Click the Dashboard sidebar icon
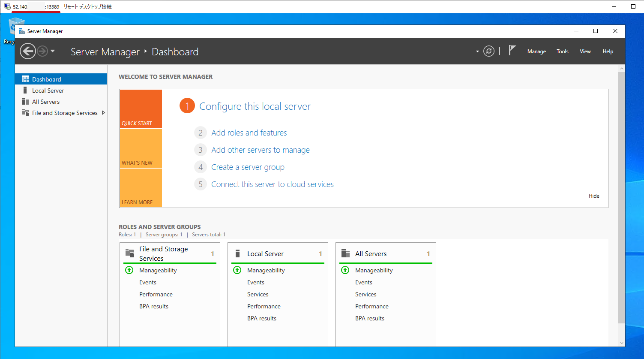Viewport: 644px width, 359px height. [x=25, y=79]
